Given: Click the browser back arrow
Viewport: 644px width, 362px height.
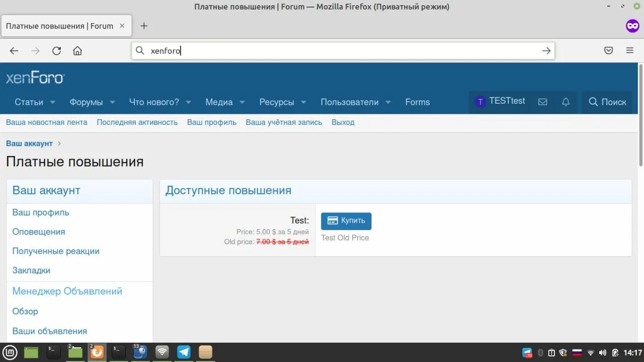Looking at the screenshot, I should [x=14, y=51].
